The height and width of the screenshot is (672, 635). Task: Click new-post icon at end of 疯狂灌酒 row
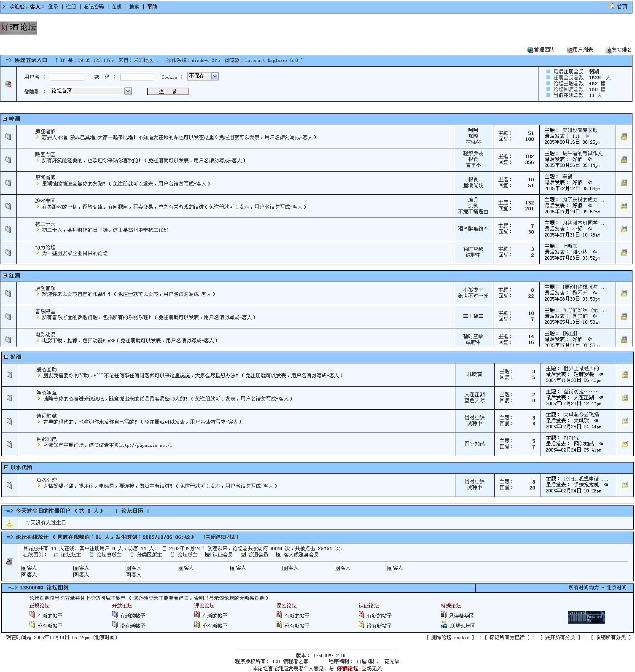pyautogui.click(x=624, y=137)
